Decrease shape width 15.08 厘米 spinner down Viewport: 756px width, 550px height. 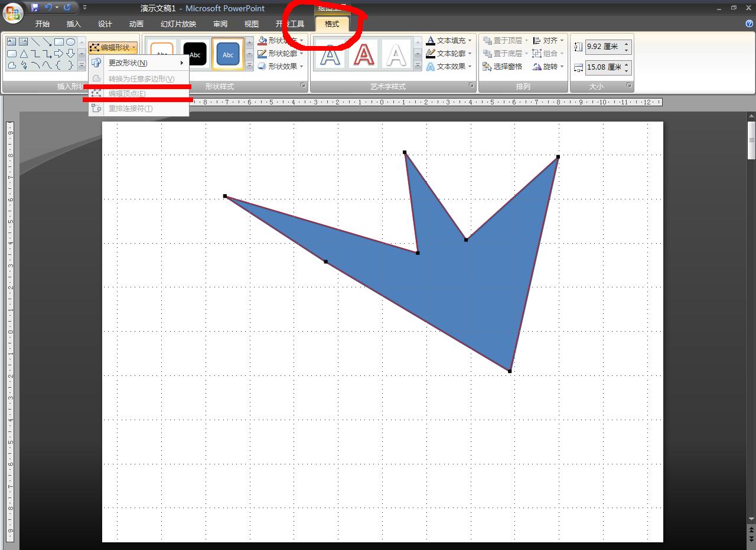tap(627, 70)
